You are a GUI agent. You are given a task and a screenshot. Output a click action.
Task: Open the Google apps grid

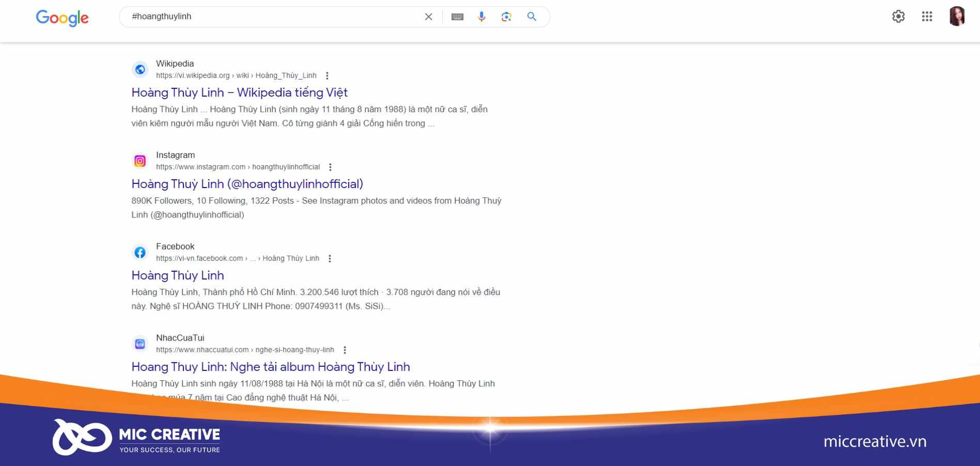927,17
